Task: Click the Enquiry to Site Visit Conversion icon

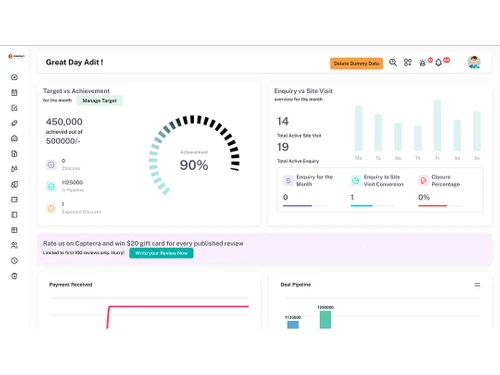Action: click(x=356, y=180)
